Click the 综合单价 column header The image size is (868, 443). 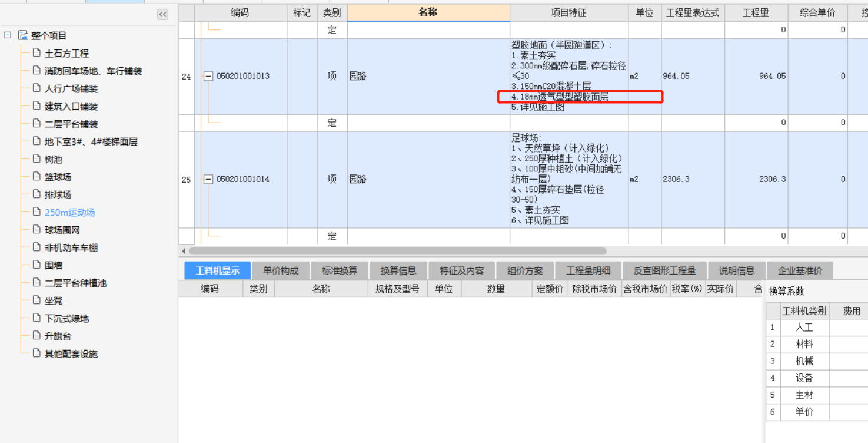click(817, 13)
